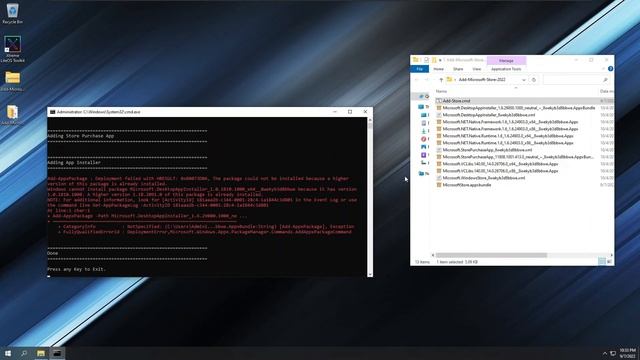Viewport: 640px width, 360px height.
Task: Click the Command Prompt vertical scrollbar down arrow
Action: click(x=370, y=274)
